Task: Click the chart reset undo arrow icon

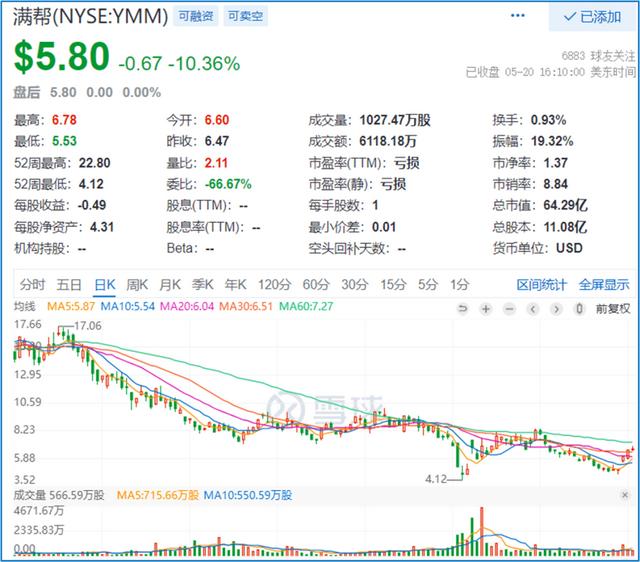Action: (462, 309)
